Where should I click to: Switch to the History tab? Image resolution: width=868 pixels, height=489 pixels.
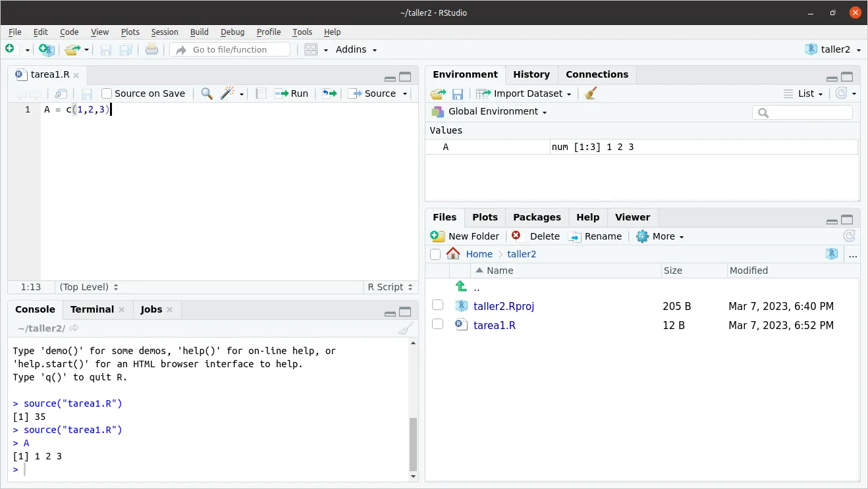point(531,74)
